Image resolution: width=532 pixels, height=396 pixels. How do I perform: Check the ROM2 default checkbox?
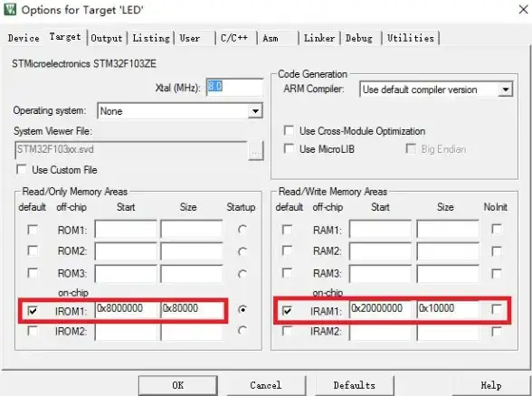click(33, 251)
